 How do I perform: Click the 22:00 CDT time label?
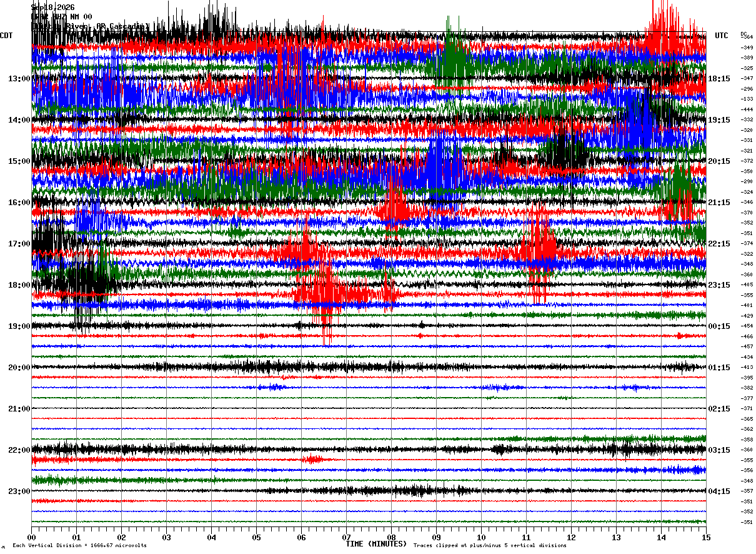pos(19,450)
